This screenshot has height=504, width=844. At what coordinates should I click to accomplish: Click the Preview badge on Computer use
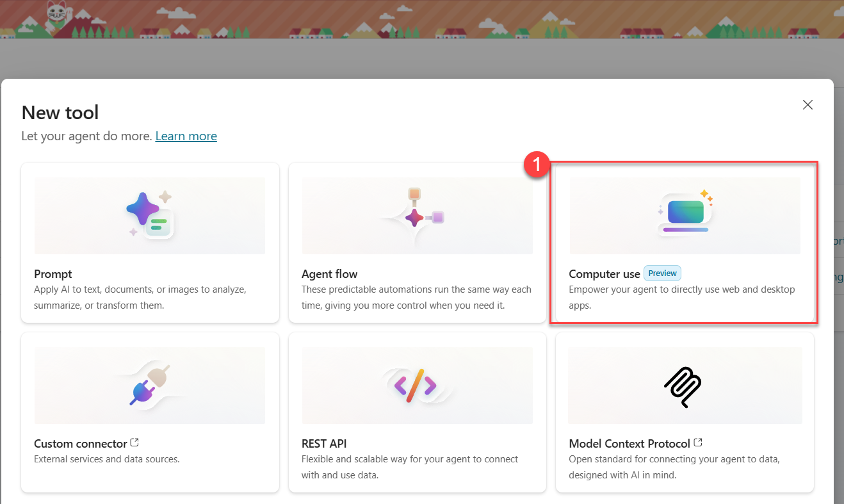[661, 273]
